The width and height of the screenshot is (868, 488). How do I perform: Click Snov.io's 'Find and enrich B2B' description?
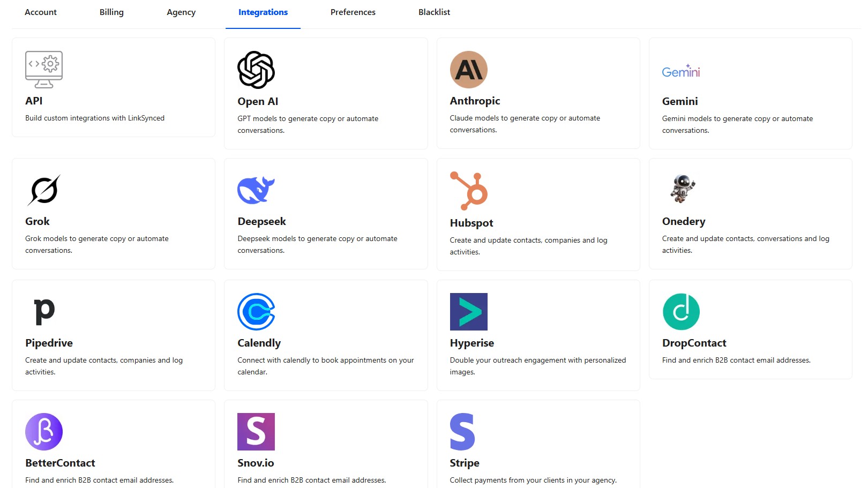tap(312, 481)
